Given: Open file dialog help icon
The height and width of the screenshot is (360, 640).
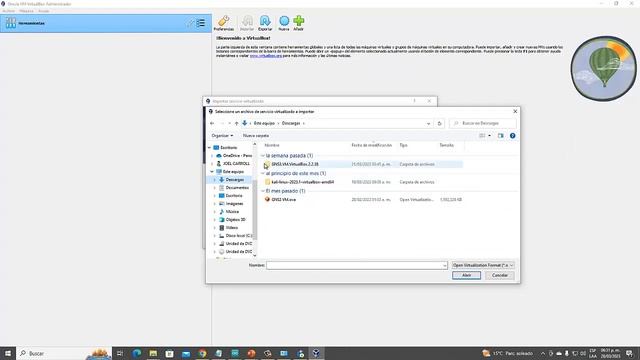Looking at the screenshot, I should 513,136.
